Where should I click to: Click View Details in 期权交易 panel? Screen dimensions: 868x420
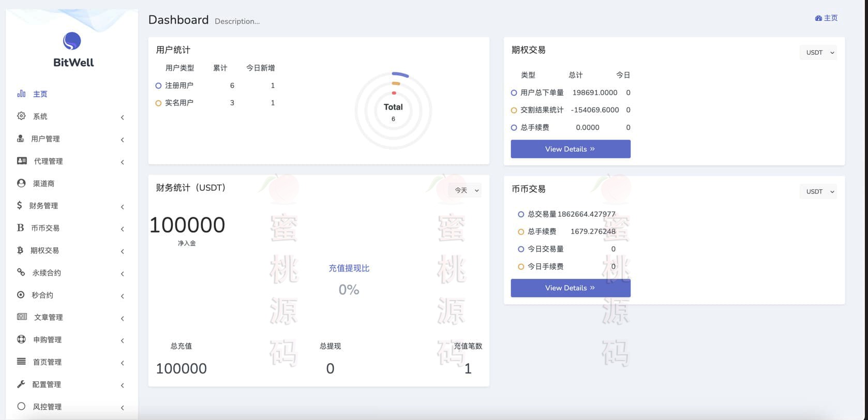(570, 149)
